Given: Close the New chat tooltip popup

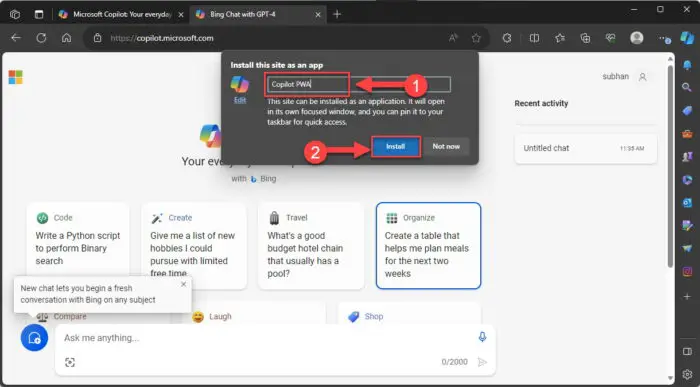Looking at the screenshot, I should coord(183,284).
